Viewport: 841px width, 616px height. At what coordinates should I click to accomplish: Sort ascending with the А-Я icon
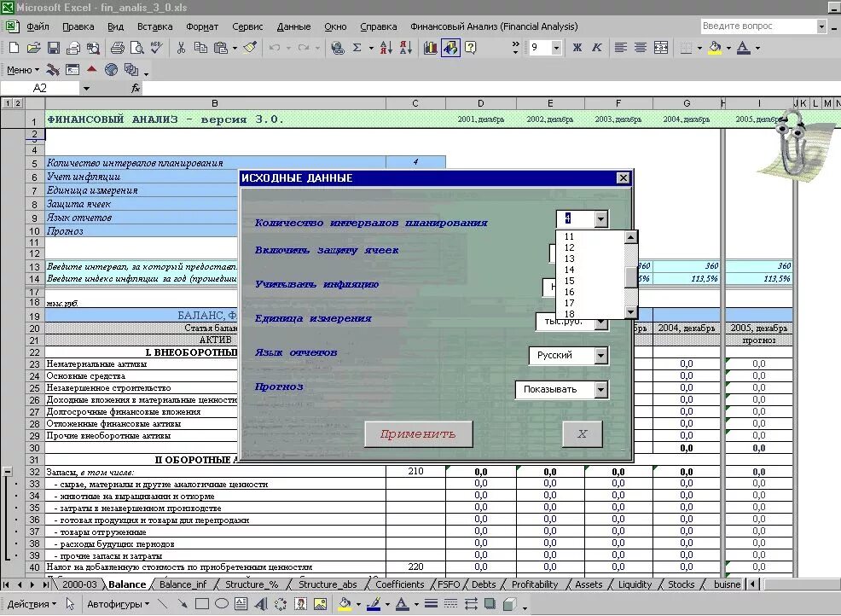[x=386, y=48]
